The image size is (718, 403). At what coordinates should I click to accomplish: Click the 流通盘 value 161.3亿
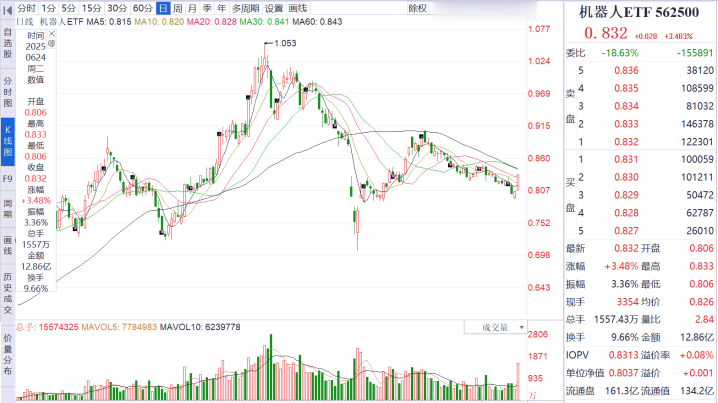click(x=621, y=391)
